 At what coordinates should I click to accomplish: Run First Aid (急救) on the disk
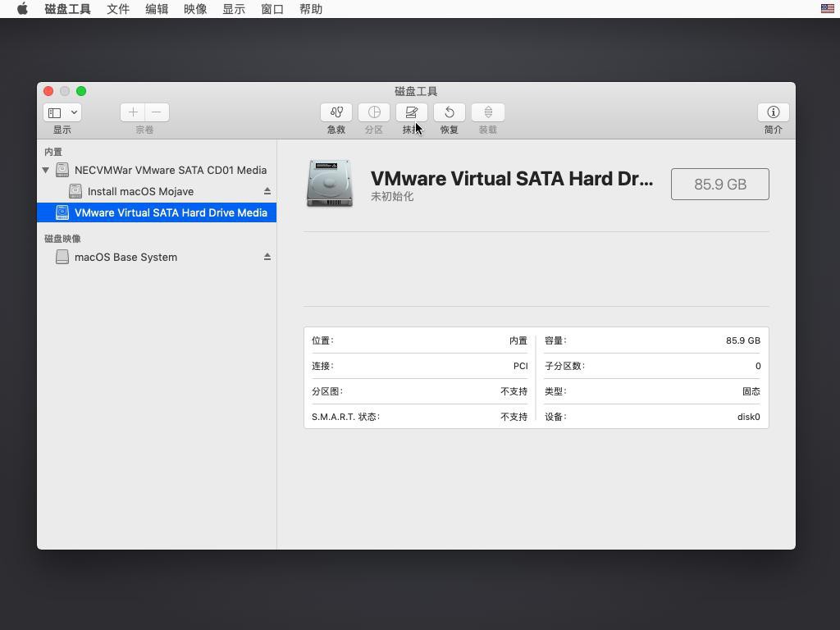[336, 112]
